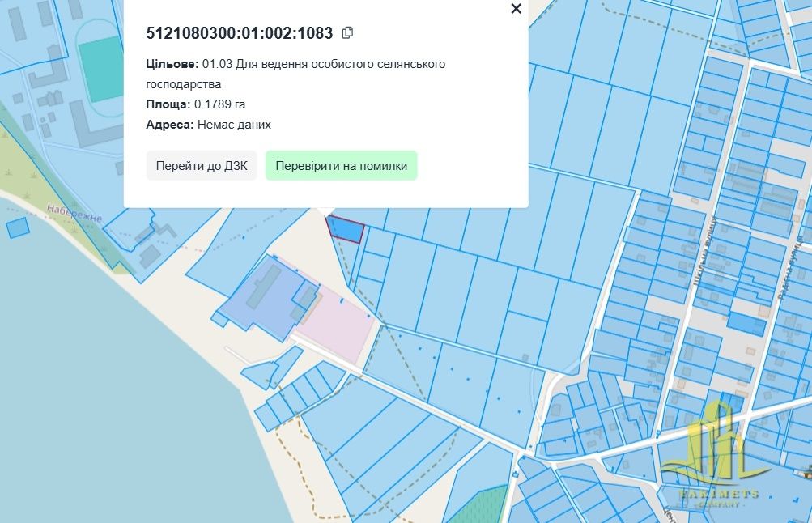Image resolution: width=812 pixels, height=523 pixels.
Task: Open the parcel in ДЗК
Action: coord(202,166)
